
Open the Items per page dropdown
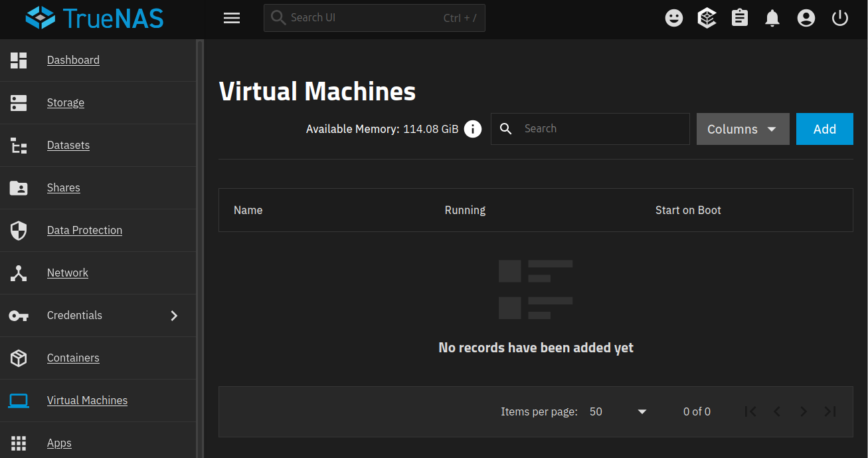pyautogui.click(x=618, y=411)
